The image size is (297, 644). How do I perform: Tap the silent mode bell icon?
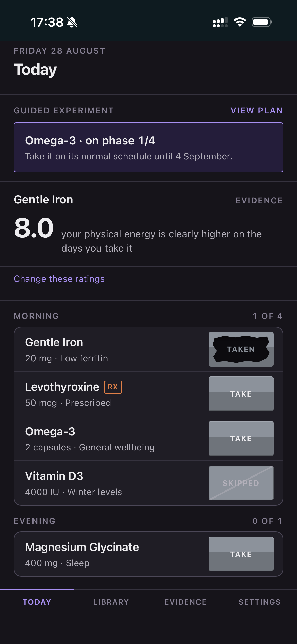tap(72, 22)
